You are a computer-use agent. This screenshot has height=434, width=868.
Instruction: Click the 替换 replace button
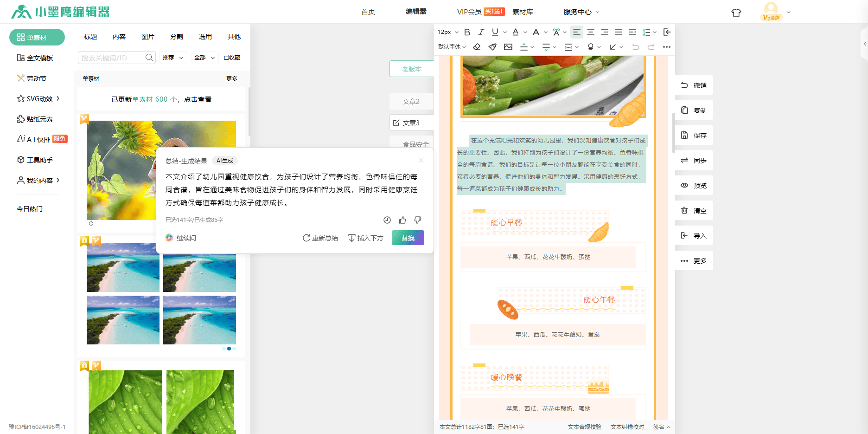coord(408,238)
